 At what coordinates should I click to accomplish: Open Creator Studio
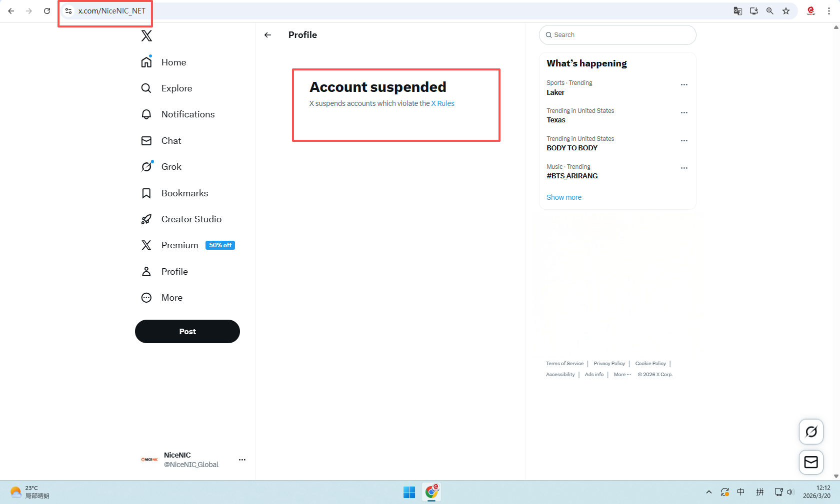(181, 219)
